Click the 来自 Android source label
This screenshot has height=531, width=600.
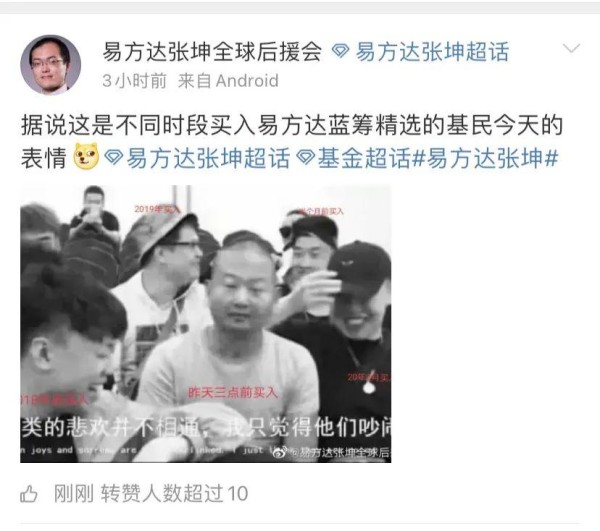pyautogui.click(x=228, y=81)
